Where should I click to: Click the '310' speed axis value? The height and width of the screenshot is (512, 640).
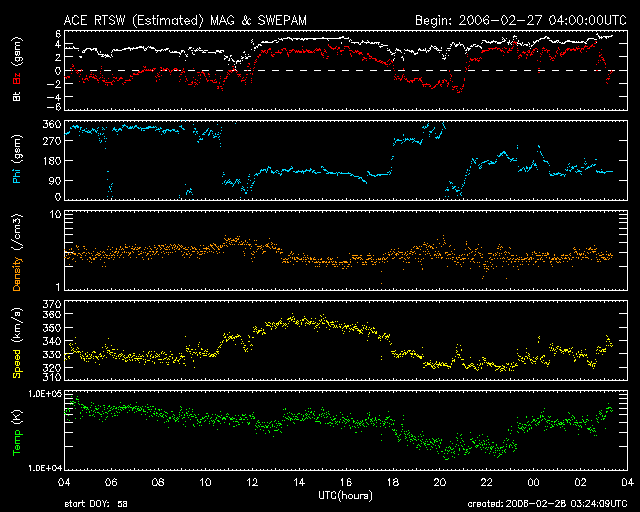(x=52, y=376)
